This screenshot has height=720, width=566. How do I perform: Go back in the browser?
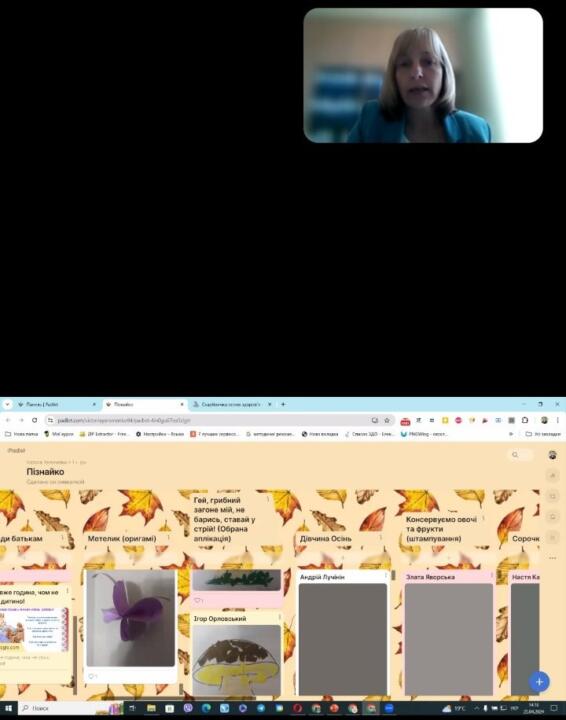8,420
